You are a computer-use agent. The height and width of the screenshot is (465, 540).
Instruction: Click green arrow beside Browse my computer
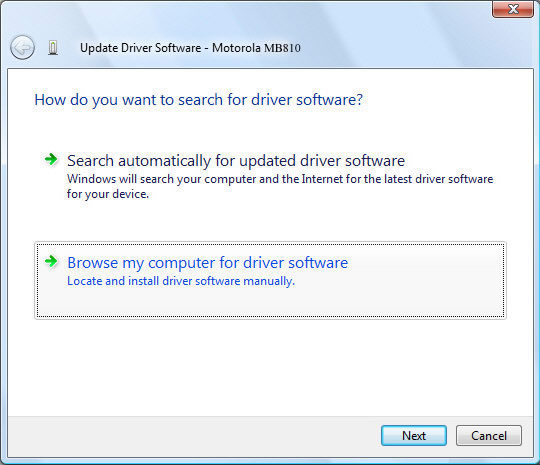tap(51, 261)
